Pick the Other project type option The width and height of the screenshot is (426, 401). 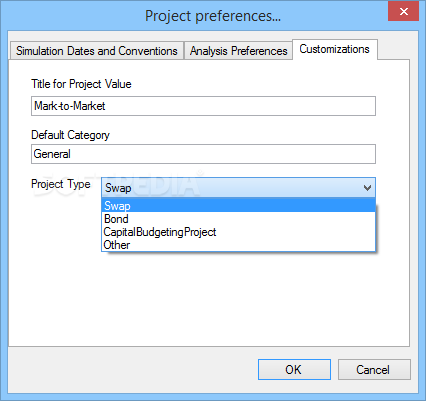(238, 245)
